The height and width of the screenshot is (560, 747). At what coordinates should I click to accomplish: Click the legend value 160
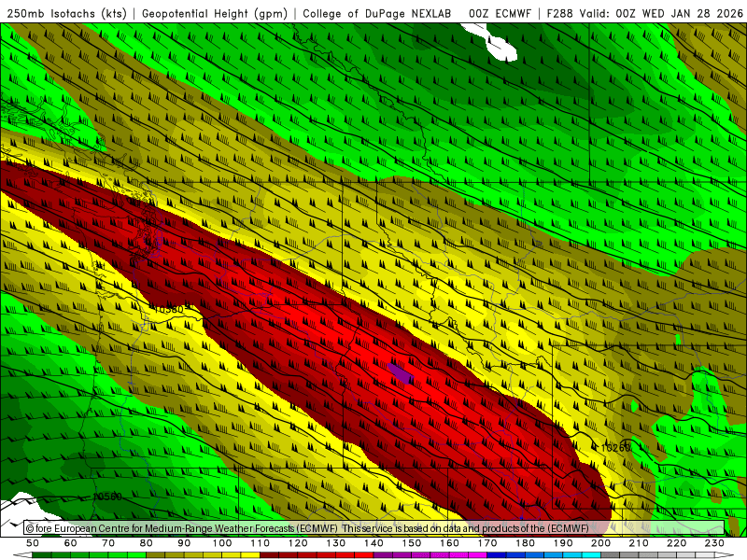coord(449,543)
